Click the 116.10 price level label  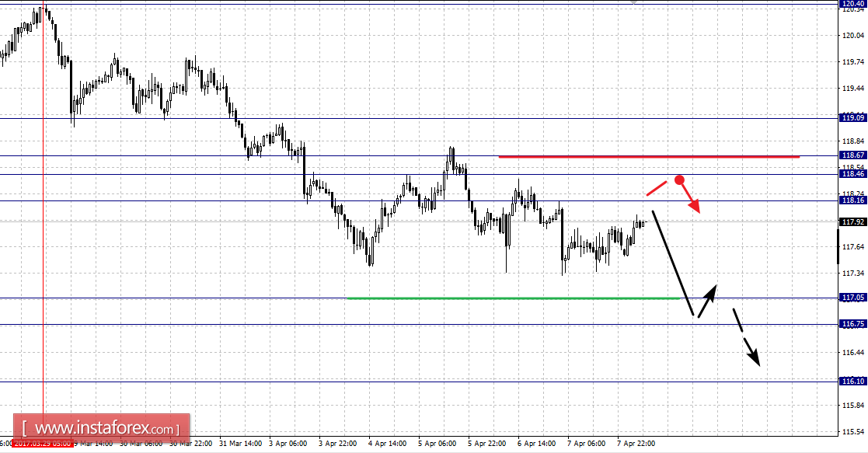click(853, 381)
